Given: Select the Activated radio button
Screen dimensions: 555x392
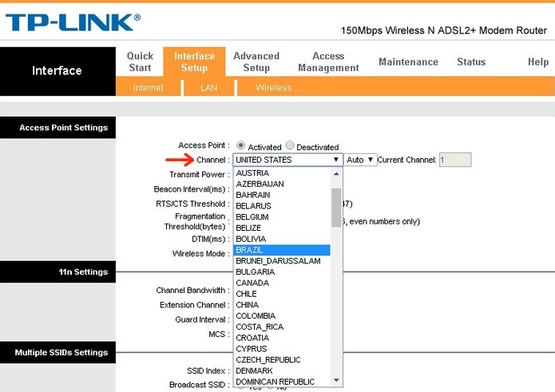Looking at the screenshot, I should (240, 145).
